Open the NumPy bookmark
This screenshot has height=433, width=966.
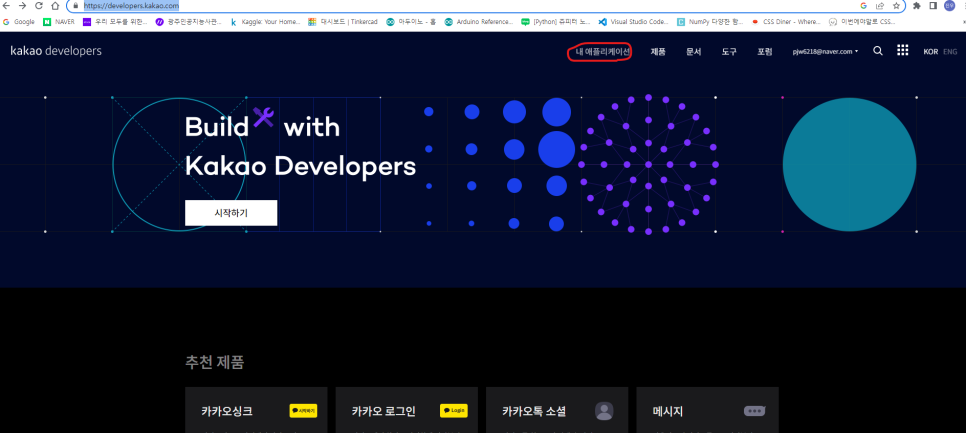[x=712, y=22]
